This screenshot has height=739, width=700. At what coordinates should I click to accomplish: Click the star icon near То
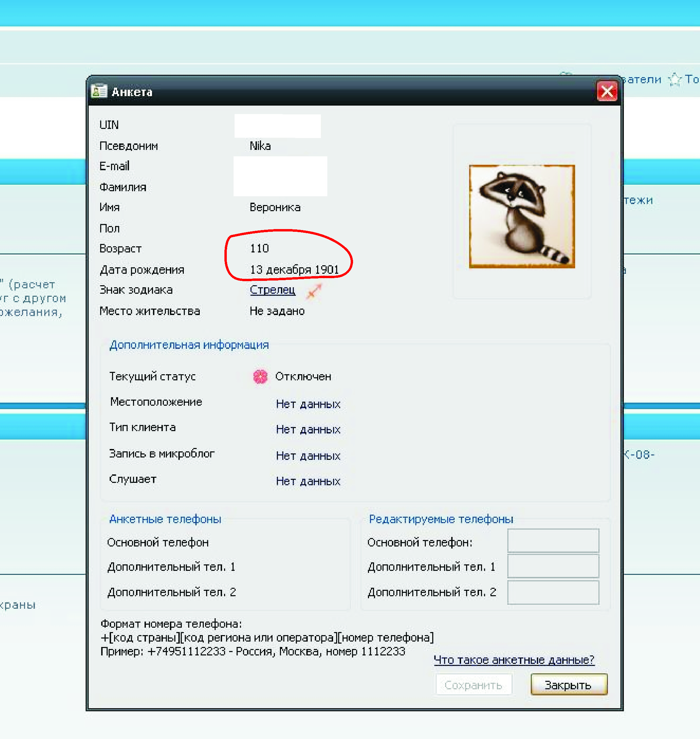pyautogui.click(x=674, y=80)
